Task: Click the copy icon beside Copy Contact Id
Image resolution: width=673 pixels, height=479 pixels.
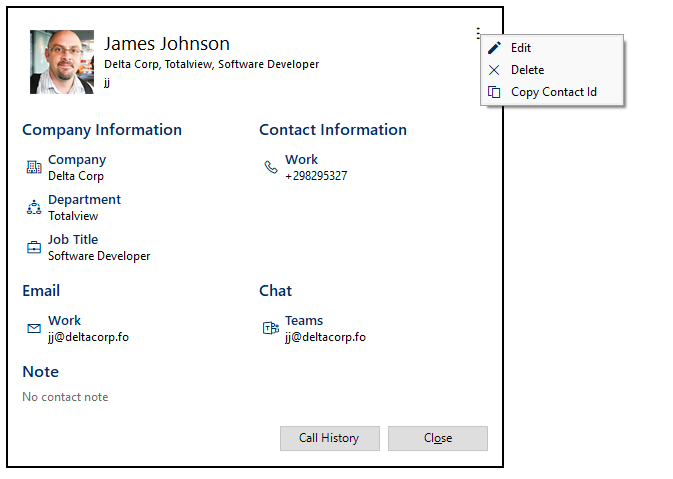Action: click(494, 92)
